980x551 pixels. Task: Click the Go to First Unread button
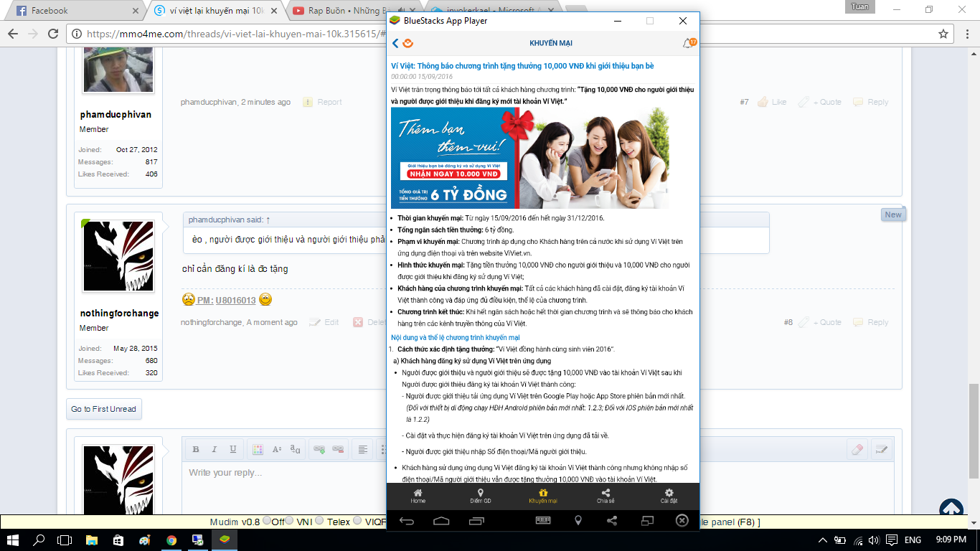[x=103, y=409]
